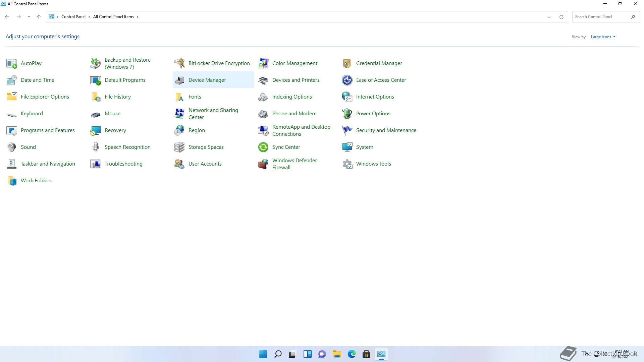The width and height of the screenshot is (644, 362).
Task: Open the Windows Start button
Action: (x=263, y=354)
